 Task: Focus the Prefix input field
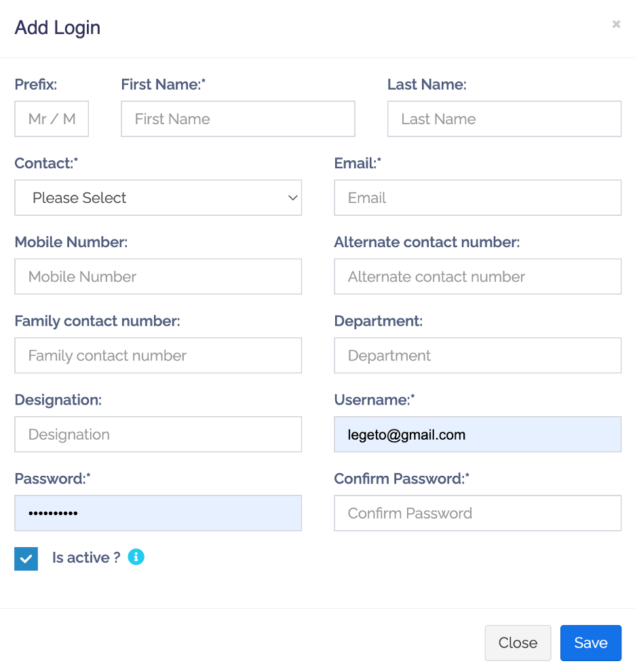tap(52, 119)
